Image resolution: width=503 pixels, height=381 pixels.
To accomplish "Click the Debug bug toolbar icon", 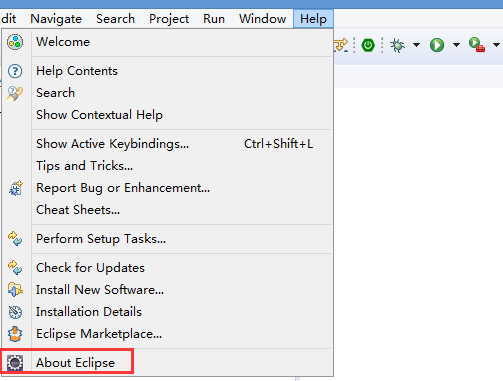I will 397,45.
